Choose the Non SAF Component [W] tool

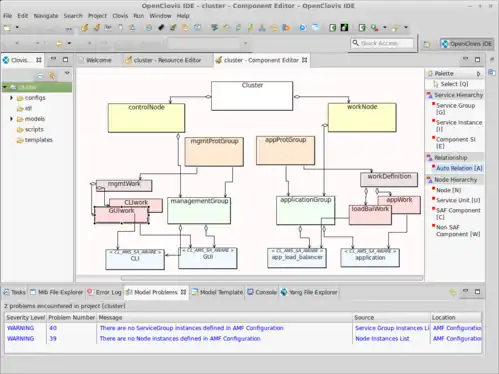(x=457, y=231)
